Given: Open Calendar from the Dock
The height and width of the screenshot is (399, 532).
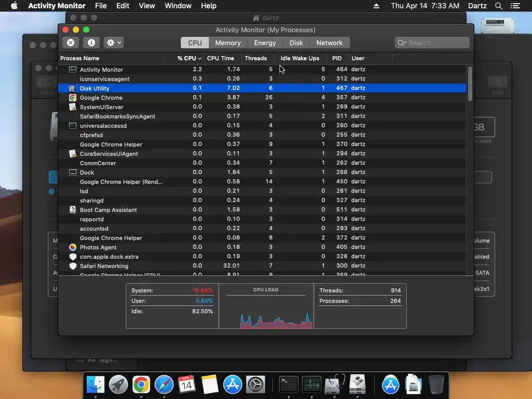Looking at the screenshot, I should [187, 384].
